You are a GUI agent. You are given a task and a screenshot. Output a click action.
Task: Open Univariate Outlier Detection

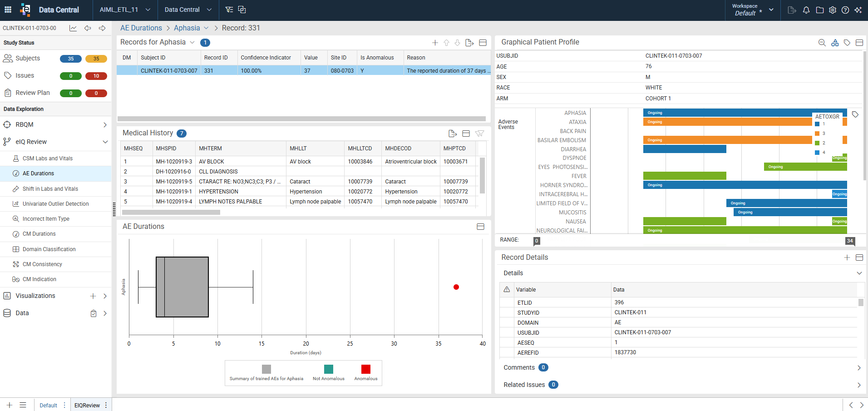click(55, 204)
